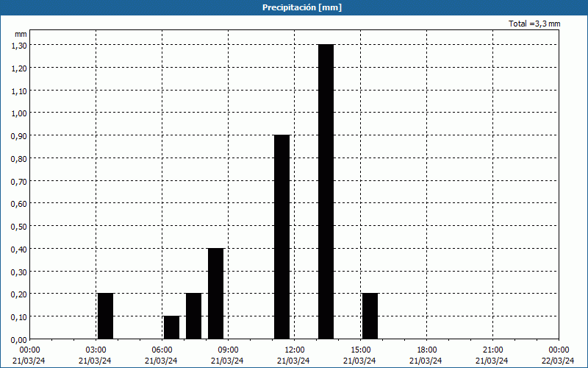The width and height of the screenshot is (588, 368).
Task: Click the 18:00 x-axis time label
Action: 426,350
